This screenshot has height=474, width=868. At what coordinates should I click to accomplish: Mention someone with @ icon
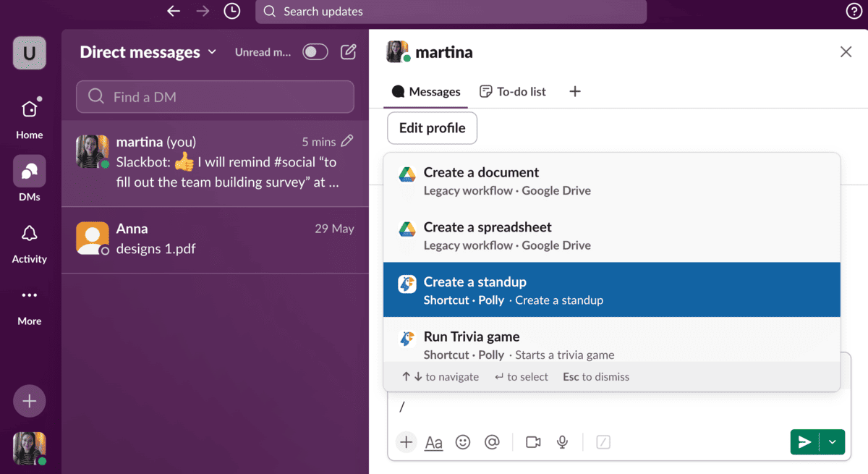(492, 442)
